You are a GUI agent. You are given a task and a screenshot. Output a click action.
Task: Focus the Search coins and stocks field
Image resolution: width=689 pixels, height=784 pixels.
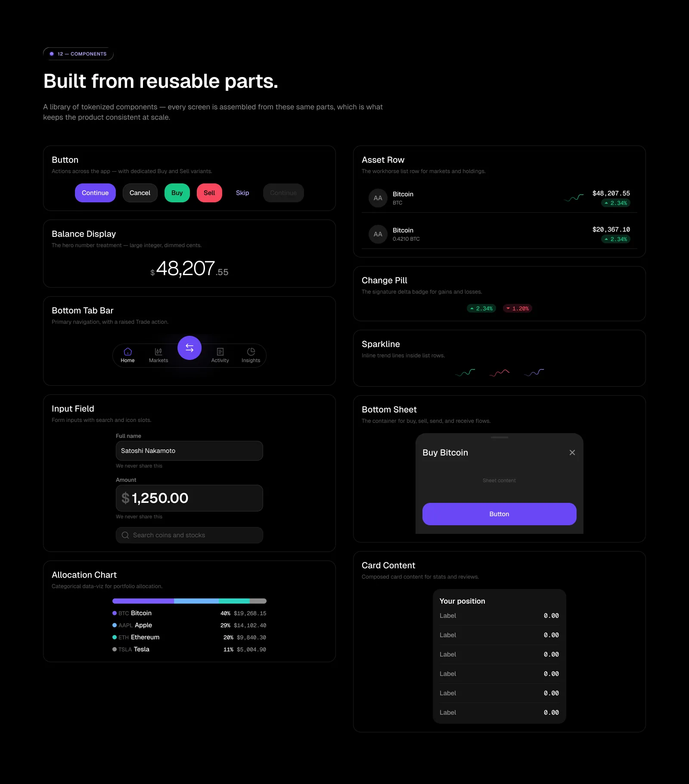tap(189, 535)
